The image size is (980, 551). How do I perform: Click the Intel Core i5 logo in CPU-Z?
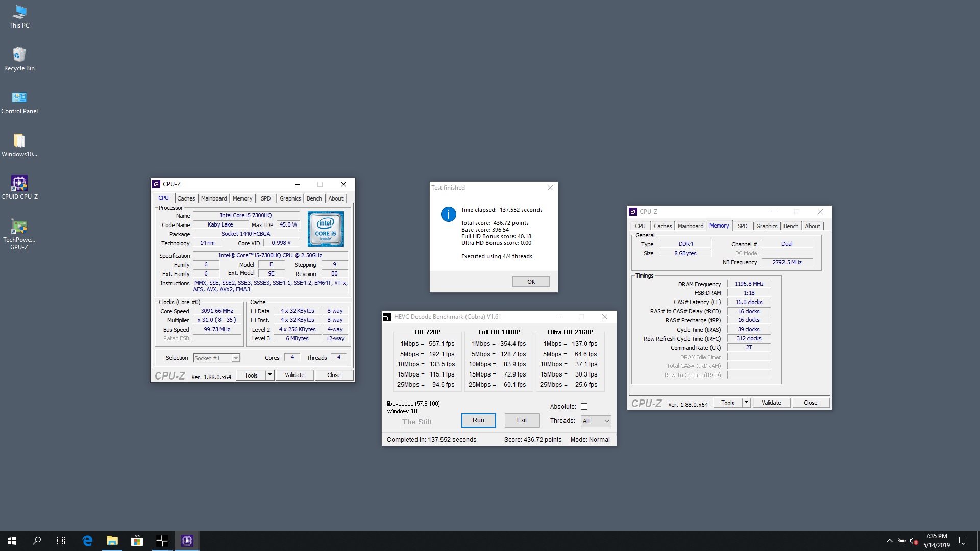click(326, 229)
